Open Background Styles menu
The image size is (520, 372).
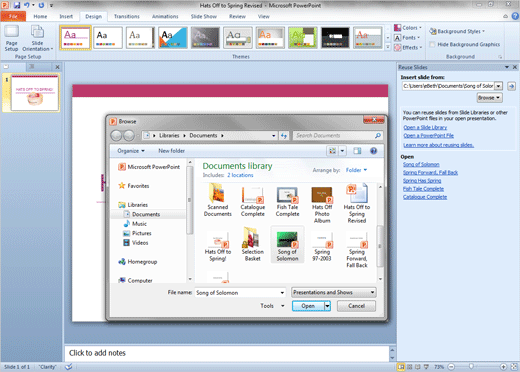(x=457, y=31)
